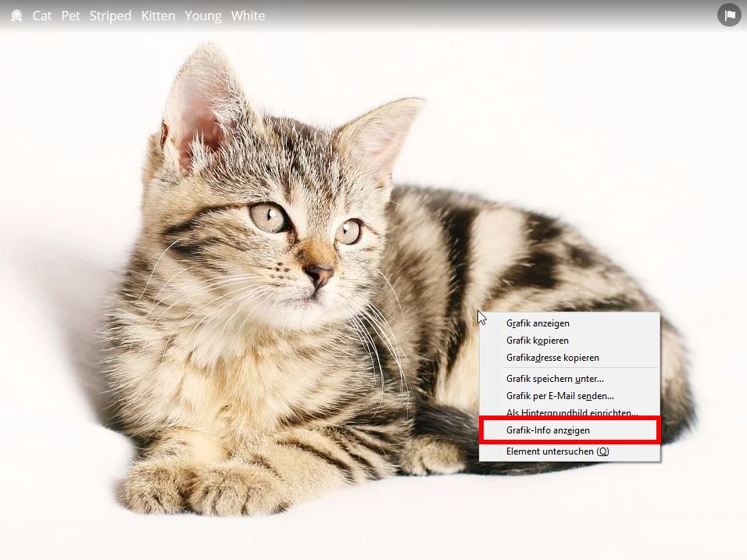Open the Cat tag
Screen dimensions: 747x560
(x=42, y=16)
